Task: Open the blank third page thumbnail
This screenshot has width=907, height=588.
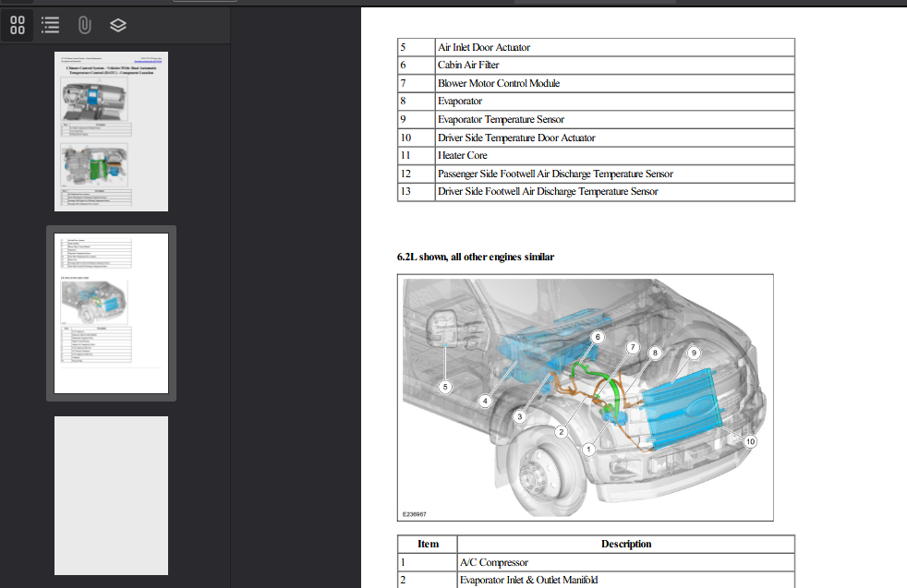Action: [111, 496]
